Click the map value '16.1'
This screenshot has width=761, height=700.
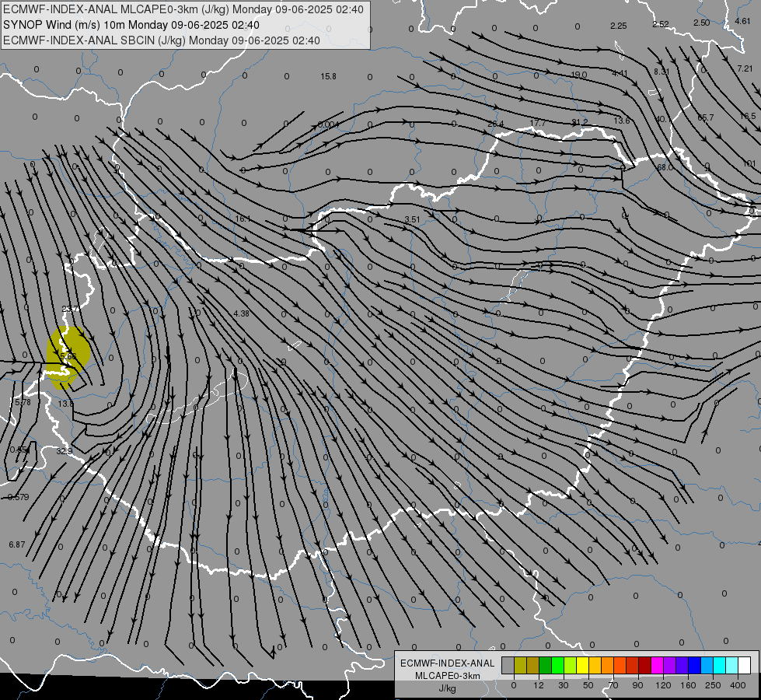point(243,219)
